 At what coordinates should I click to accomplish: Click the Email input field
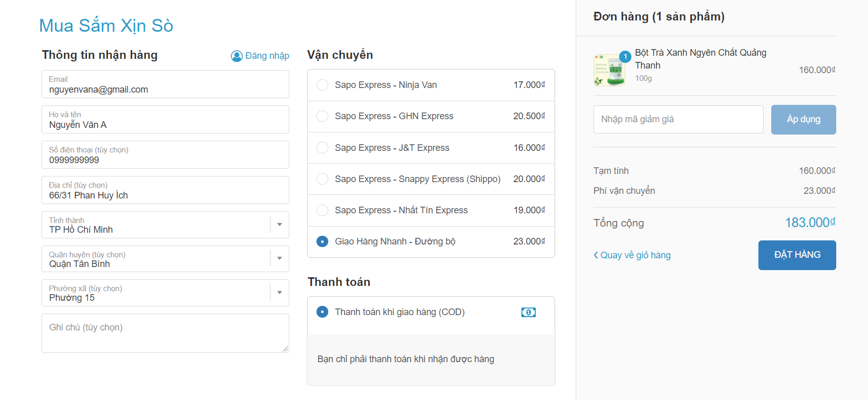165,84
